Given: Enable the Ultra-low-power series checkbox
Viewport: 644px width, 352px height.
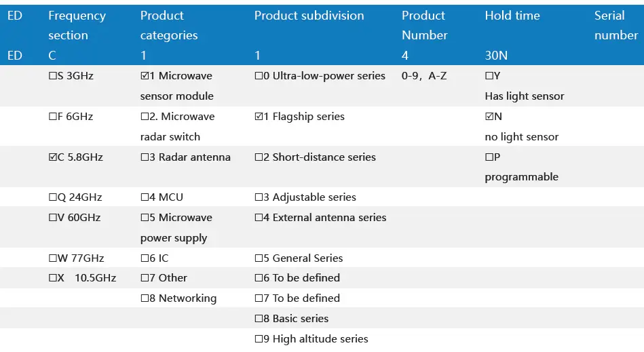Looking at the screenshot, I should [x=258, y=76].
